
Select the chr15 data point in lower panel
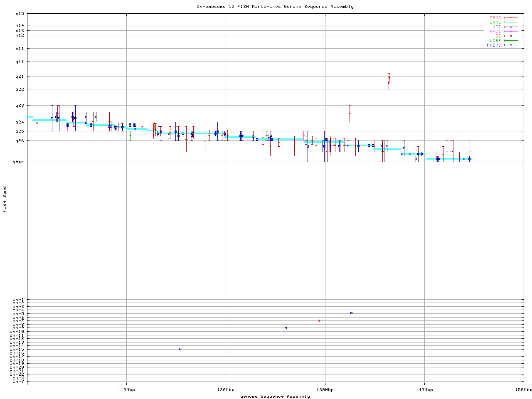[x=180, y=349]
